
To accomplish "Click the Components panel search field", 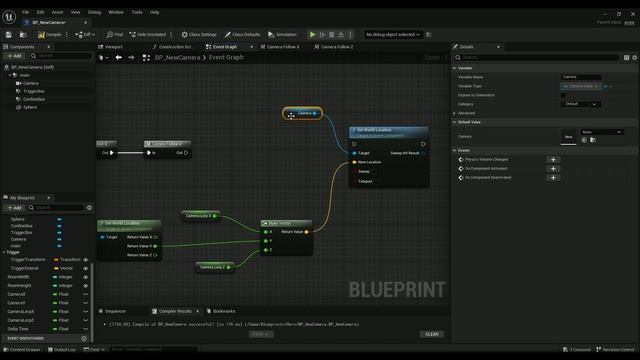I will click(60, 56).
